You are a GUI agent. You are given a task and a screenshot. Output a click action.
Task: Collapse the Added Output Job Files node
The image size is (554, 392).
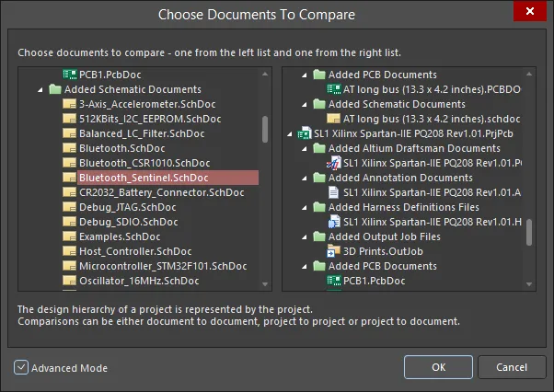pos(305,236)
